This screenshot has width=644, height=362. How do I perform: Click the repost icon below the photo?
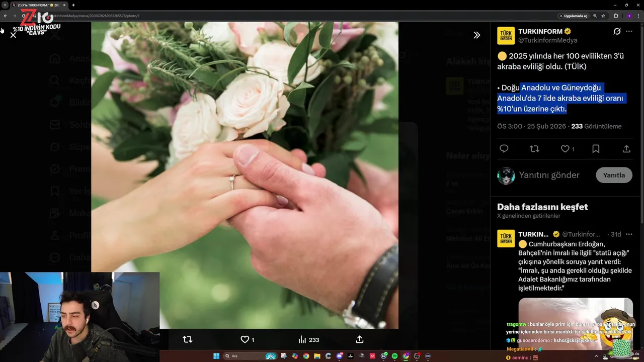pos(188,339)
